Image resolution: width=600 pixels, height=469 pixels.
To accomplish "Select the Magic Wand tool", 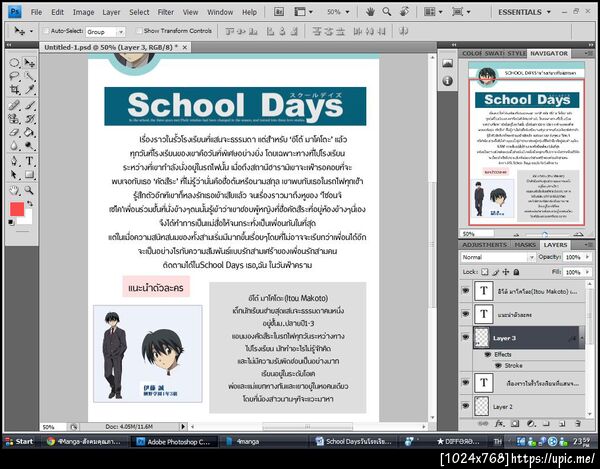I will pos(29,76).
